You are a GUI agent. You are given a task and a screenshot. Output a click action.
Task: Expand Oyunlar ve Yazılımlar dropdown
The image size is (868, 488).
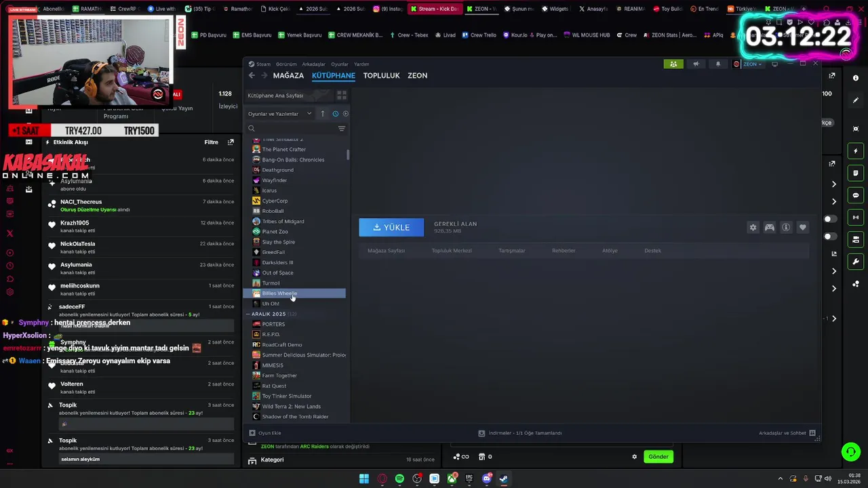tap(279, 114)
